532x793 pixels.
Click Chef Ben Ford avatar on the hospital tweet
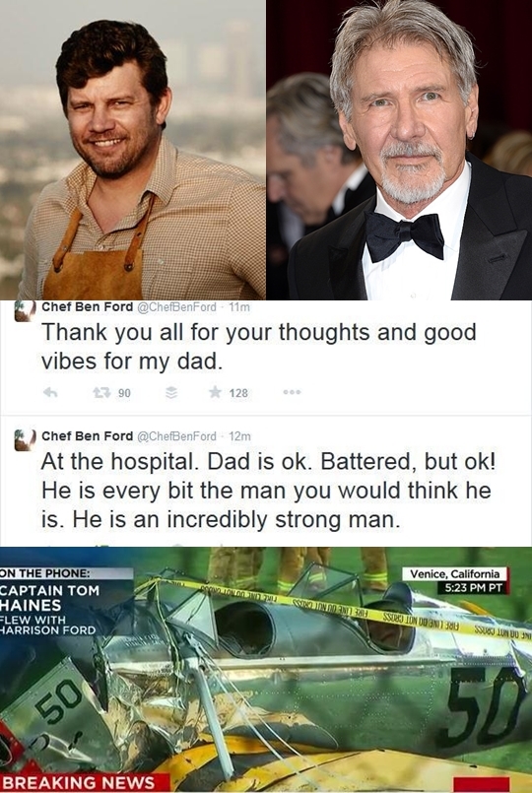click(25, 439)
